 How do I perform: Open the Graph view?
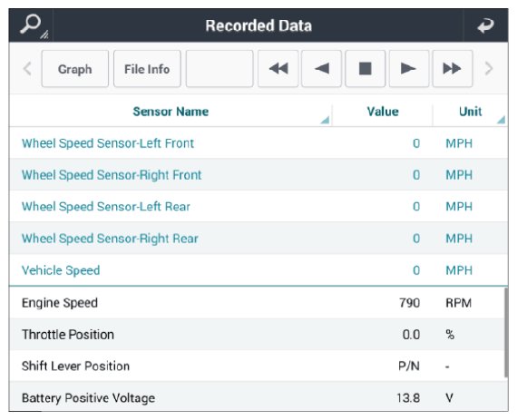coord(75,69)
